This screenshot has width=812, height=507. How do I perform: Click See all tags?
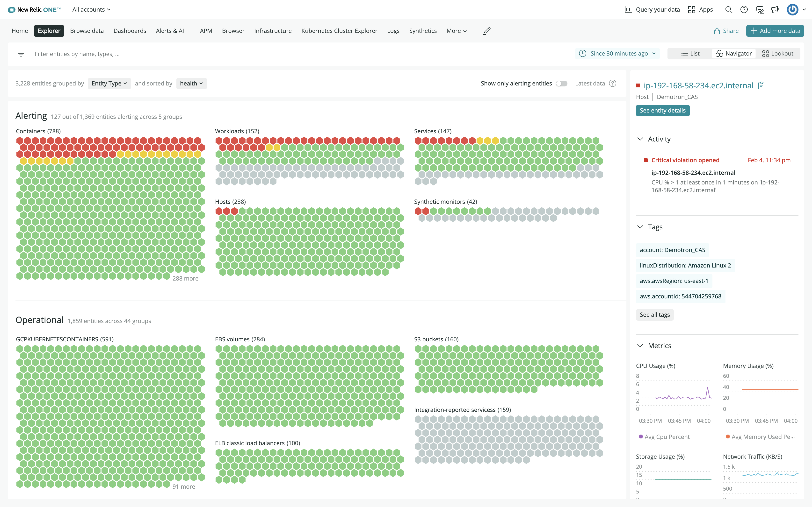[655, 315]
